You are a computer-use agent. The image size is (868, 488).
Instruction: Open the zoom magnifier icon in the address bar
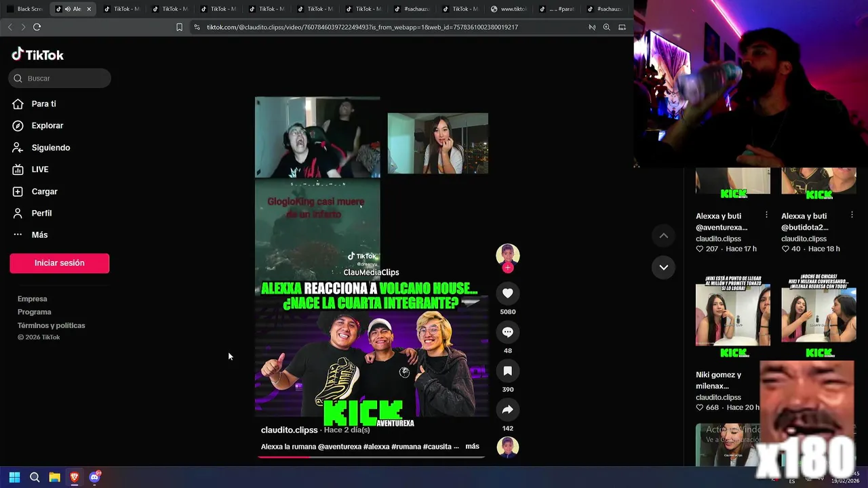pyautogui.click(x=606, y=27)
